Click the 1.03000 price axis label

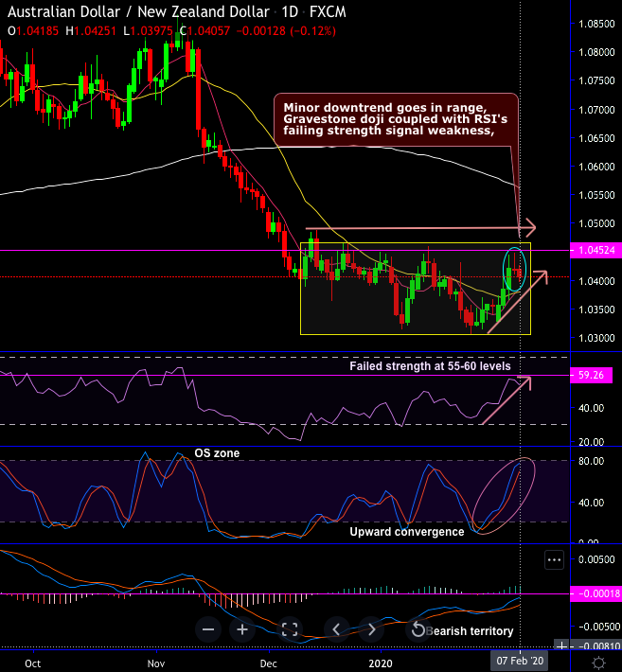tap(596, 338)
